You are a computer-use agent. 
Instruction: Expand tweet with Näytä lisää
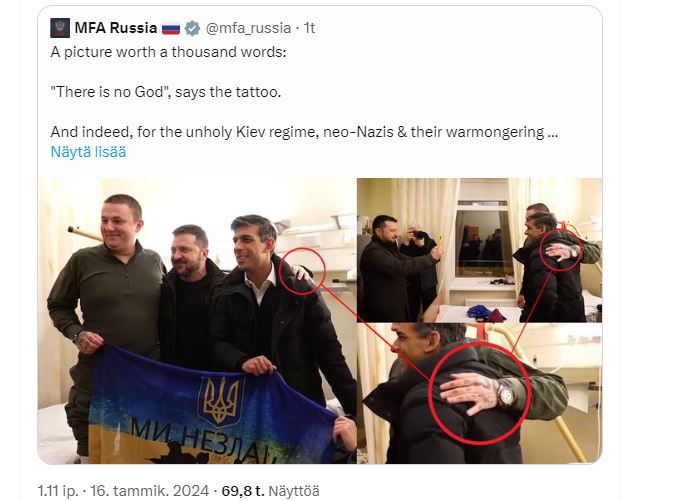click(89, 152)
